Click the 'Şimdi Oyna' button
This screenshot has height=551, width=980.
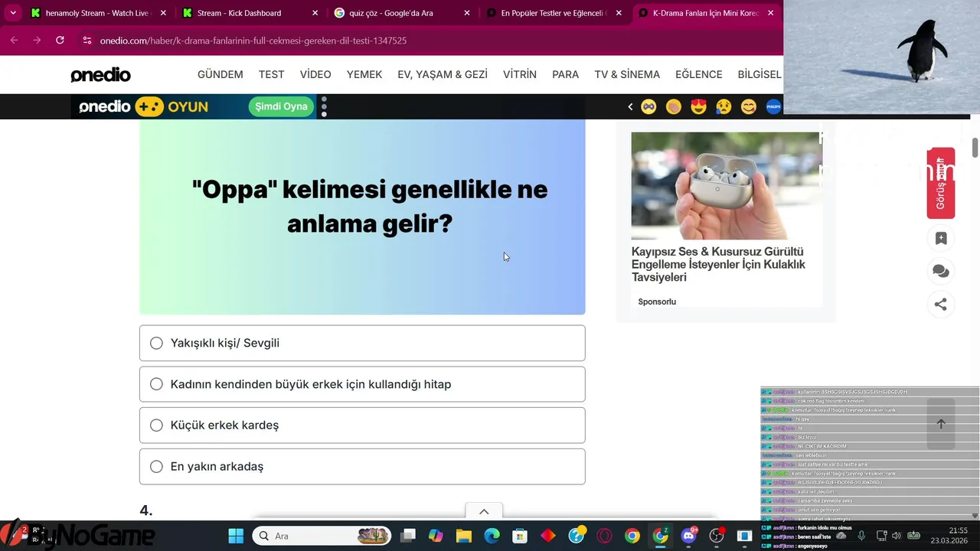click(281, 106)
